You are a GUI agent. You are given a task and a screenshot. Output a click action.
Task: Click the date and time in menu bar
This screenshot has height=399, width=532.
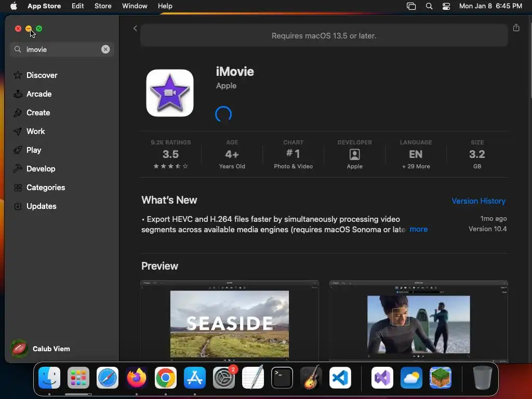point(490,6)
